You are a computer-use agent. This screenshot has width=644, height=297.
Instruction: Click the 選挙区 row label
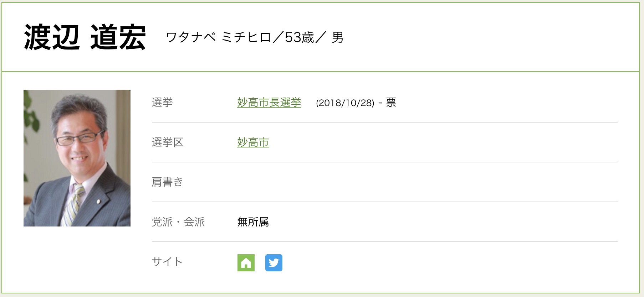(168, 142)
